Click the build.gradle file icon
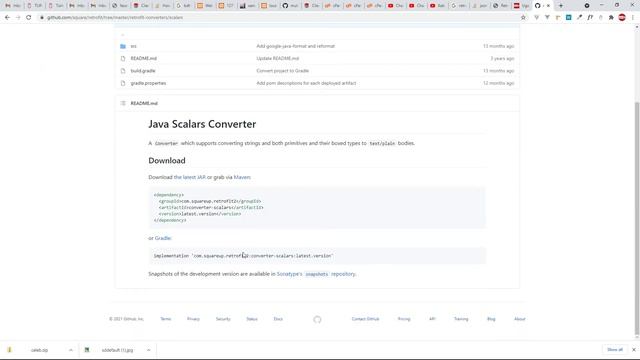 click(123, 71)
